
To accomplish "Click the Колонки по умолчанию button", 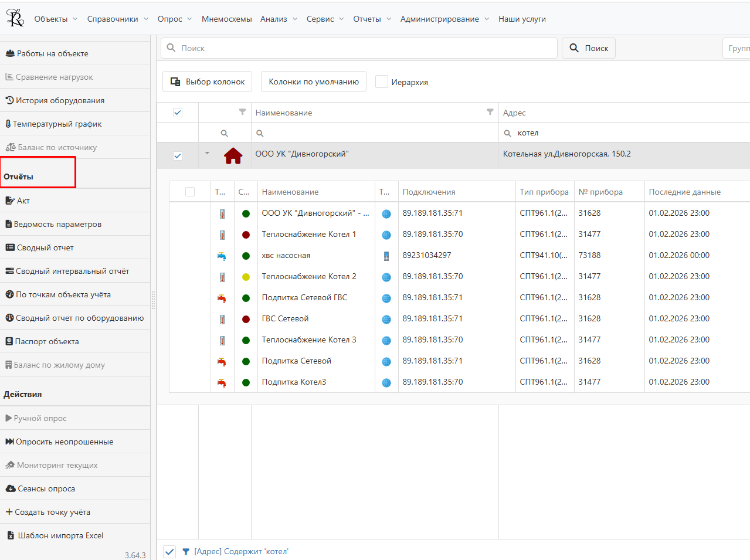I will click(x=314, y=82).
